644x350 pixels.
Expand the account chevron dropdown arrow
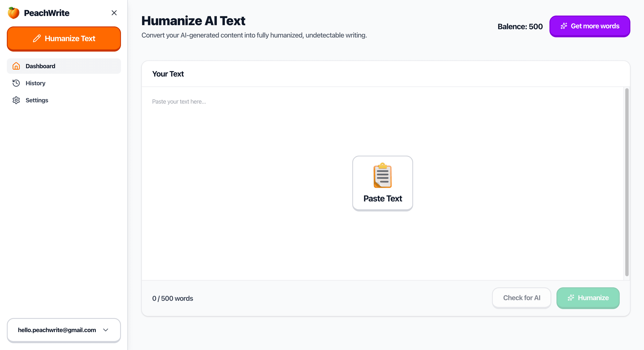(106, 330)
